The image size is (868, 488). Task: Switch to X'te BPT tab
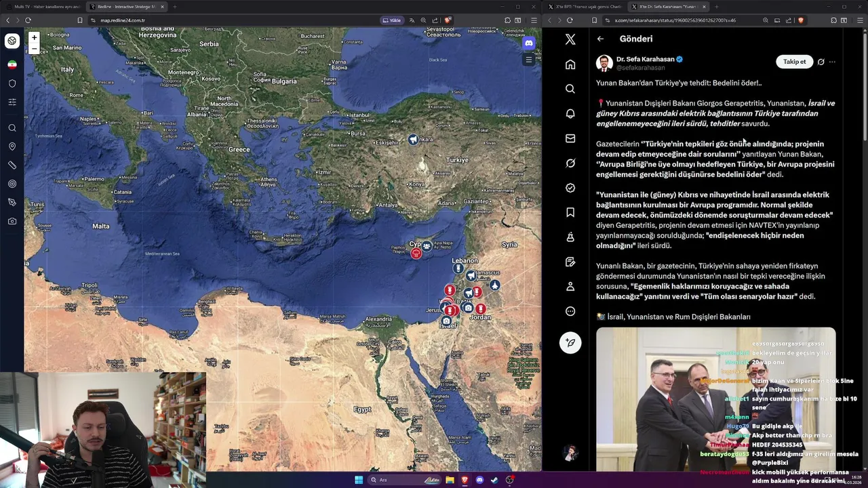click(x=584, y=7)
